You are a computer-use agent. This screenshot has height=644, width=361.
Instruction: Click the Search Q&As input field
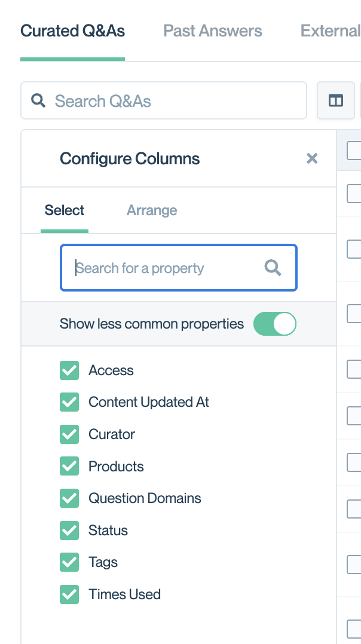click(173, 101)
